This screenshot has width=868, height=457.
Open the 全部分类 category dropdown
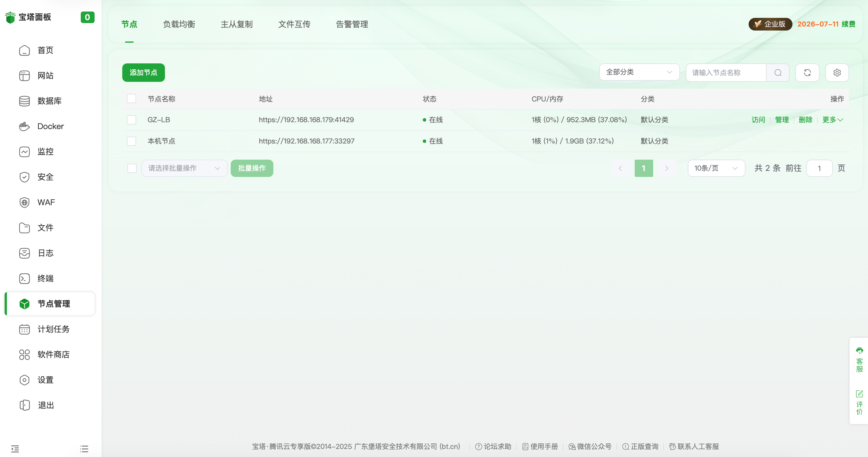[639, 72]
